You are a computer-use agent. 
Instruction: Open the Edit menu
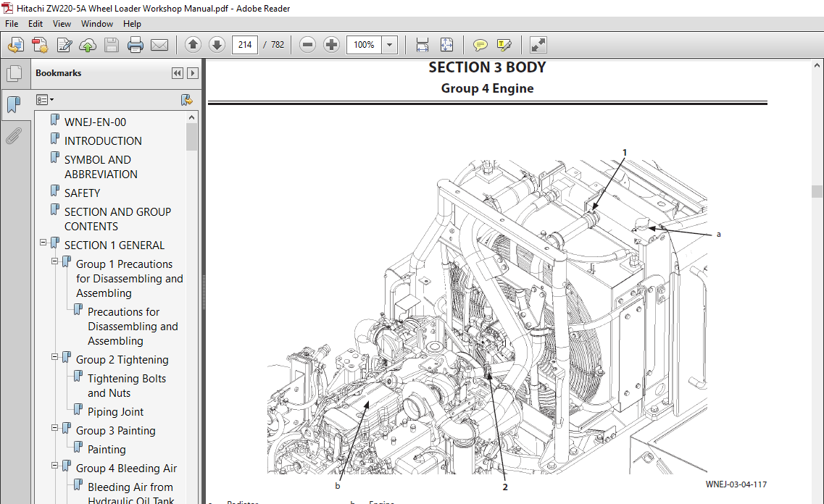(x=36, y=24)
